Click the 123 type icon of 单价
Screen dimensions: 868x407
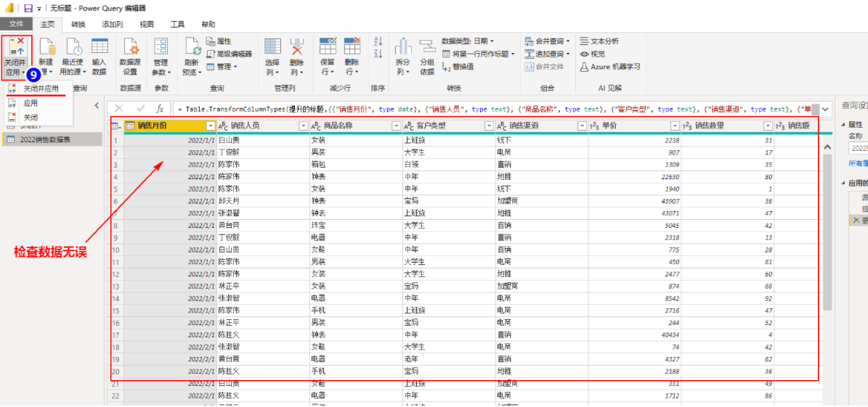click(595, 126)
